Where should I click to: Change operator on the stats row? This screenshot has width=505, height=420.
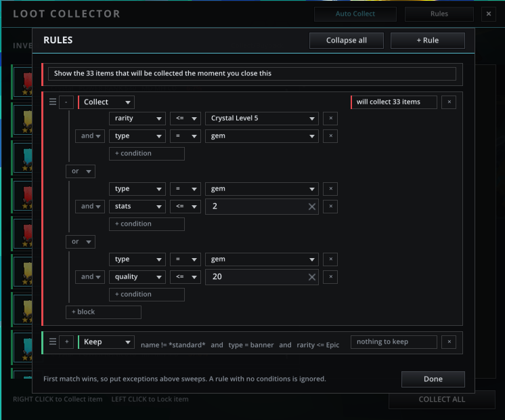[x=185, y=207]
